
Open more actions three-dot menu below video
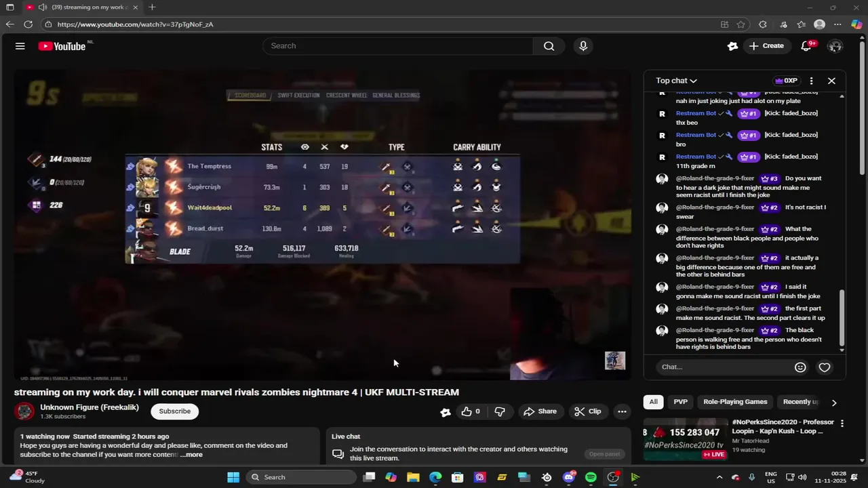click(x=622, y=411)
